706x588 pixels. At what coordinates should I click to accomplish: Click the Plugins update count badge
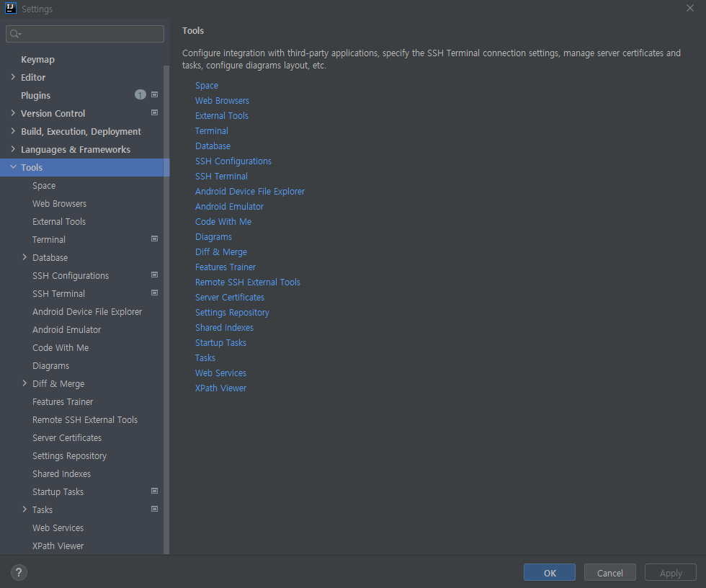[140, 94]
